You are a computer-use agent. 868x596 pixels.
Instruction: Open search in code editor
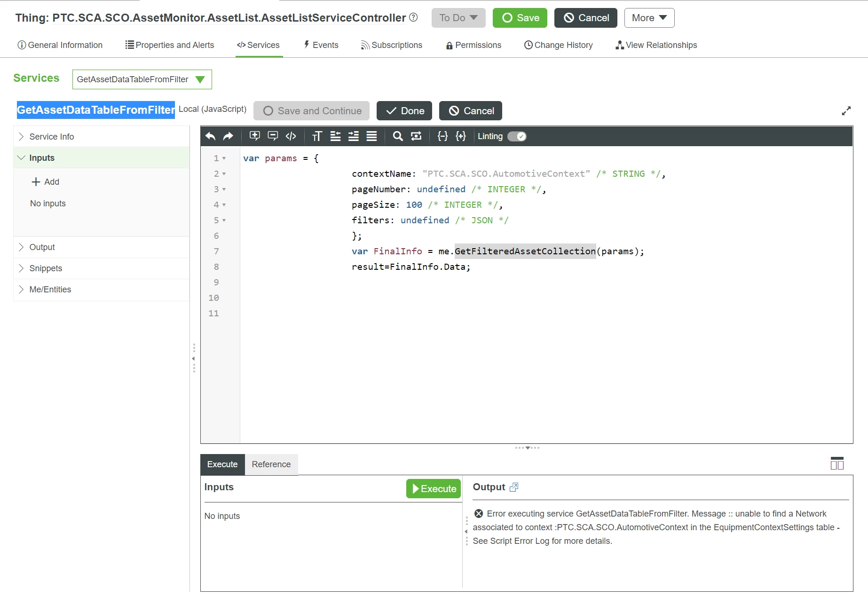pos(398,136)
